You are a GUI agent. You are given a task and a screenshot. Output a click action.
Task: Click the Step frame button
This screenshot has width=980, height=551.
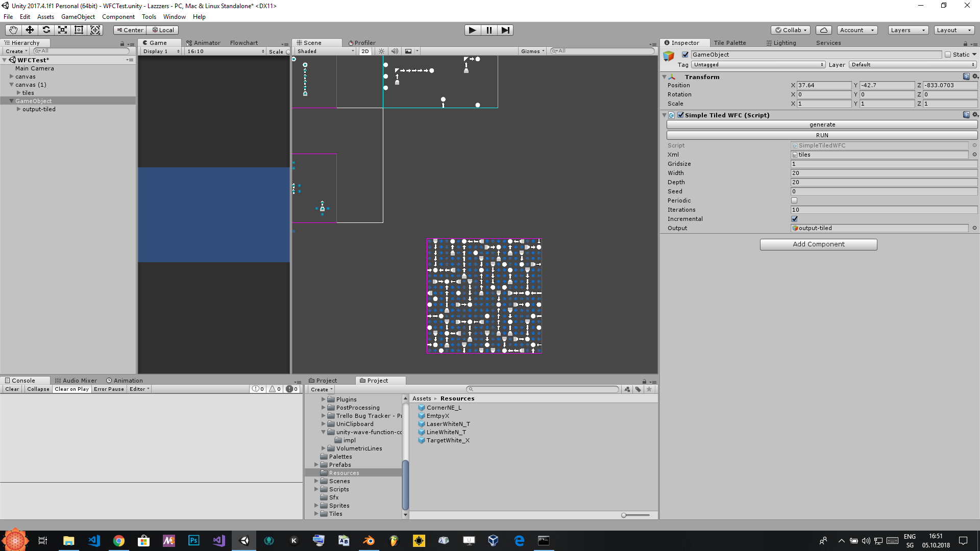pos(505,30)
